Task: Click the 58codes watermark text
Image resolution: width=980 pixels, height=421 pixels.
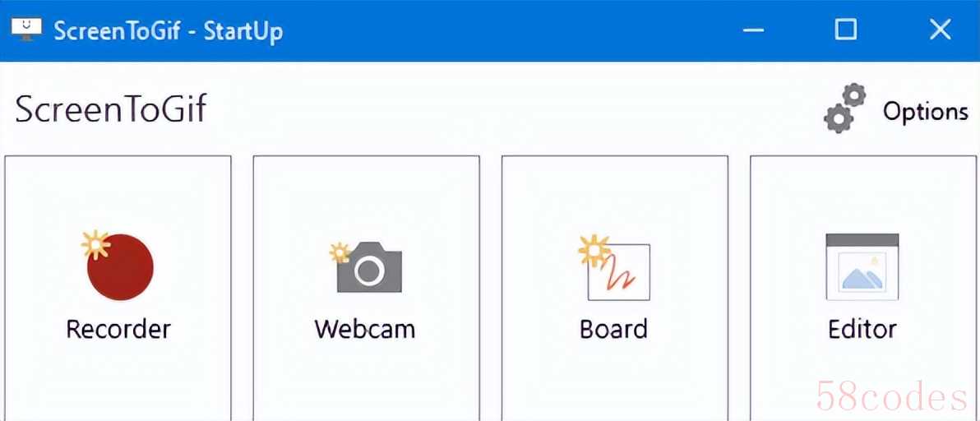Action: point(892,396)
